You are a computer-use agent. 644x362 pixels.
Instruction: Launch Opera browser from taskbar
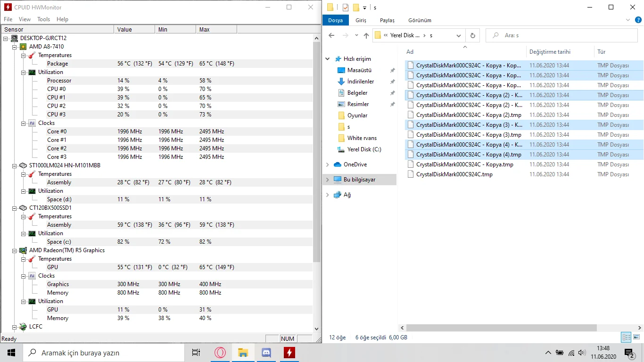[220, 353]
